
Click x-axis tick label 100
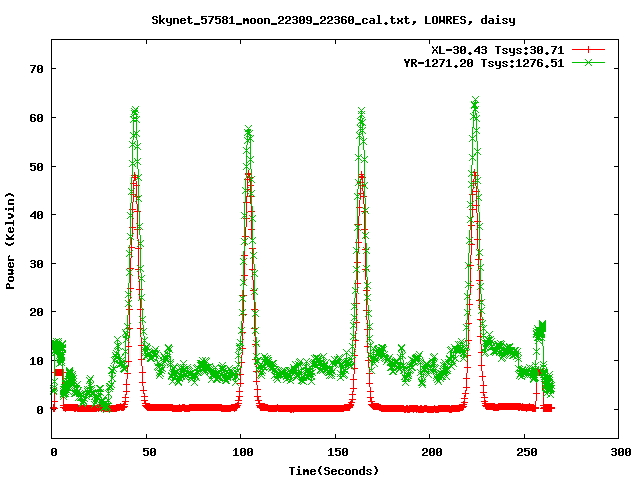tap(242, 452)
